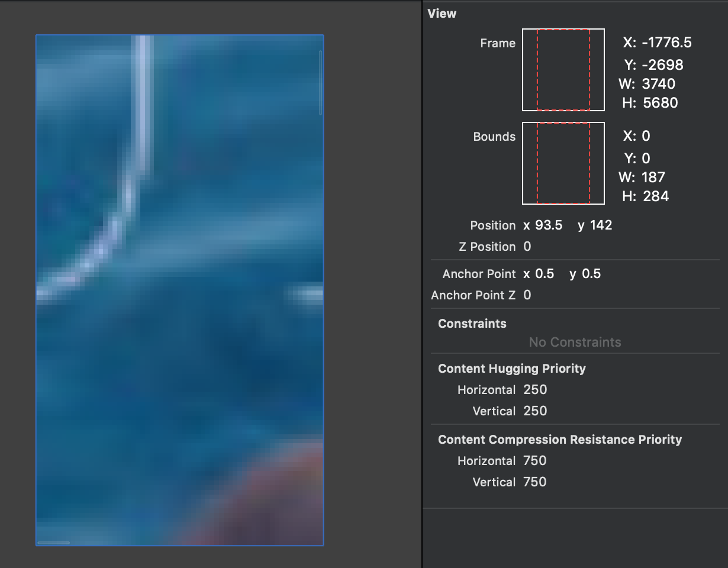Change the Vertical Content Hugging Priority 250

535,411
